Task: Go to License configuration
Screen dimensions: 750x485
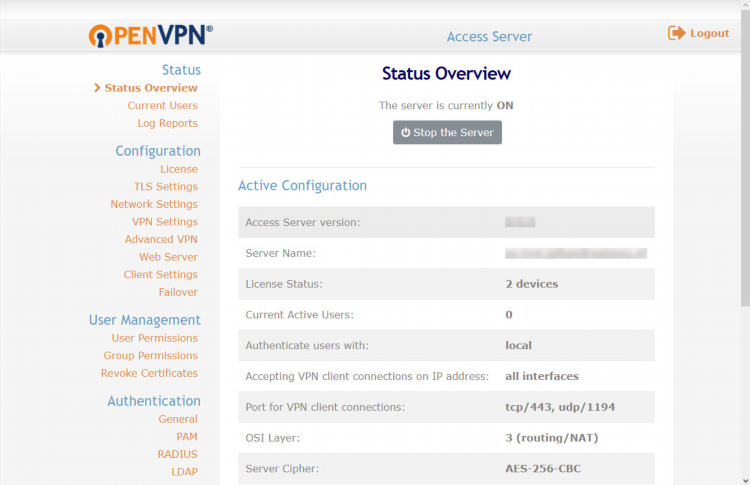Action: click(179, 169)
